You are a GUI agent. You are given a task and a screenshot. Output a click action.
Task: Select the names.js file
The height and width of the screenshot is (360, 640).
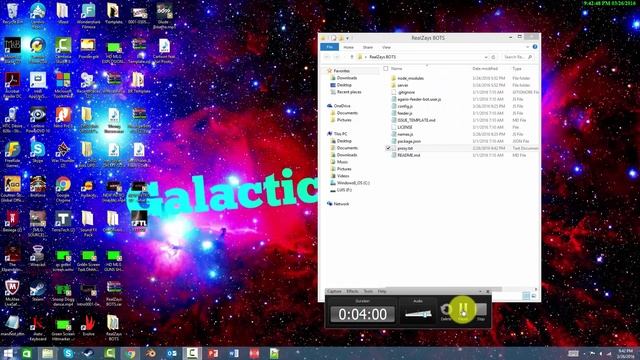[405, 134]
